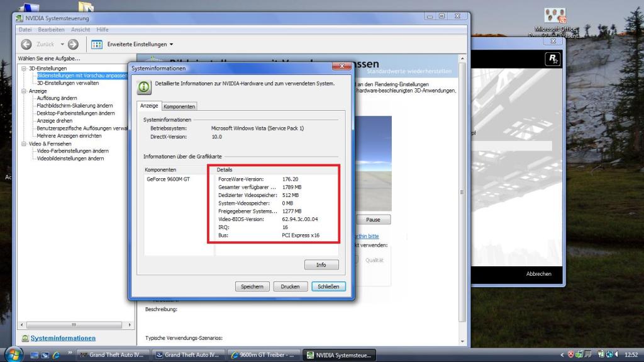Expand the quick launch overflow chevron
The image size is (644, 362).
click(x=70, y=353)
